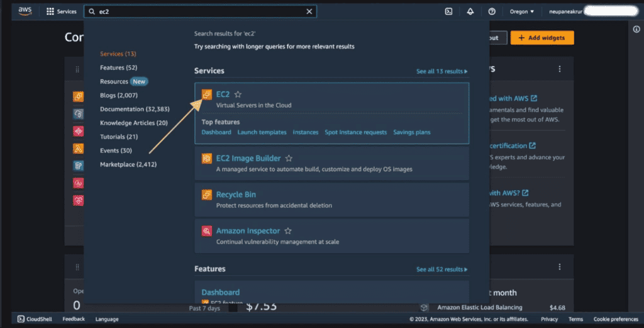Open Launch templates top feature
Screen dimensions: 644x328
(x=262, y=132)
